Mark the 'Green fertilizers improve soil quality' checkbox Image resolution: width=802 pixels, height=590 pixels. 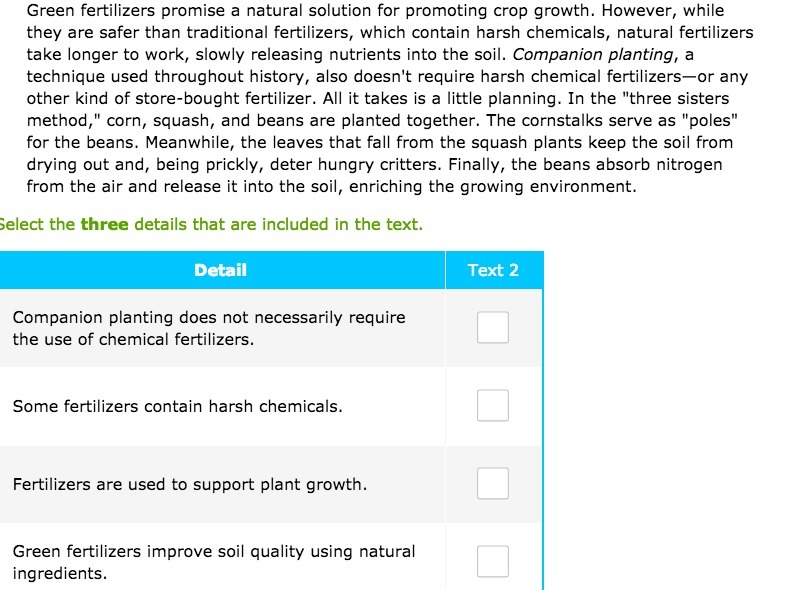pyautogui.click(x=493, y=561)
